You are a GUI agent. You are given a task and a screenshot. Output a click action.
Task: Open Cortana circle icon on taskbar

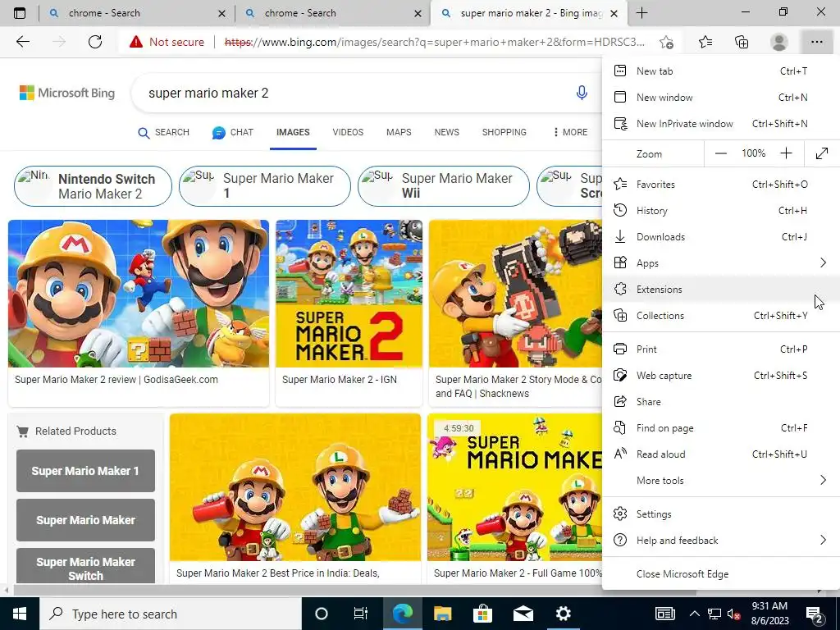click(321, 614)
